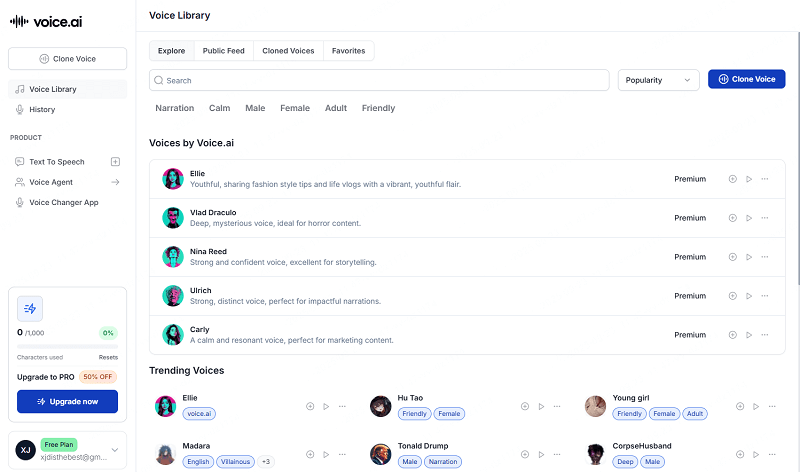Click Ellie's avatar in Trending Voices
The image size is (800, 472).
tap(165, 406)
